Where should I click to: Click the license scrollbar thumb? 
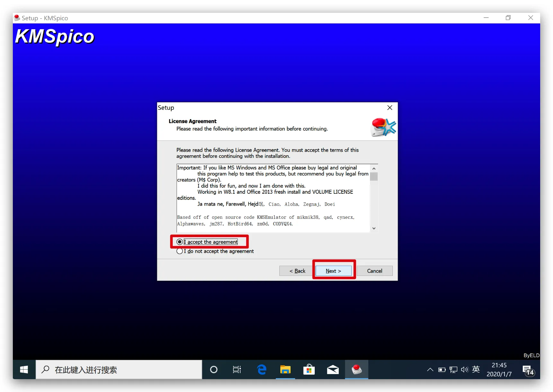pos(374,176)
